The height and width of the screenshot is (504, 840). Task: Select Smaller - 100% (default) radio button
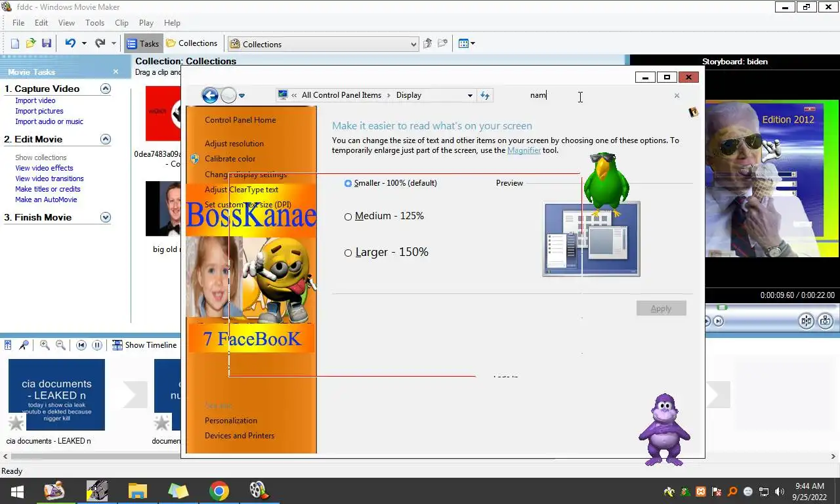tap(348, 183)
